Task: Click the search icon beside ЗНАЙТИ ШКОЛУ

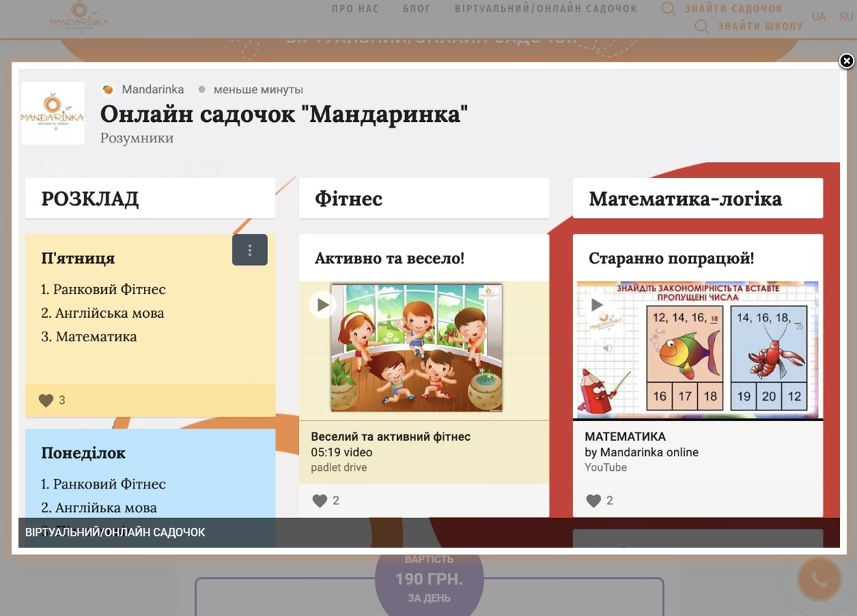Action: tap(701, 26)
